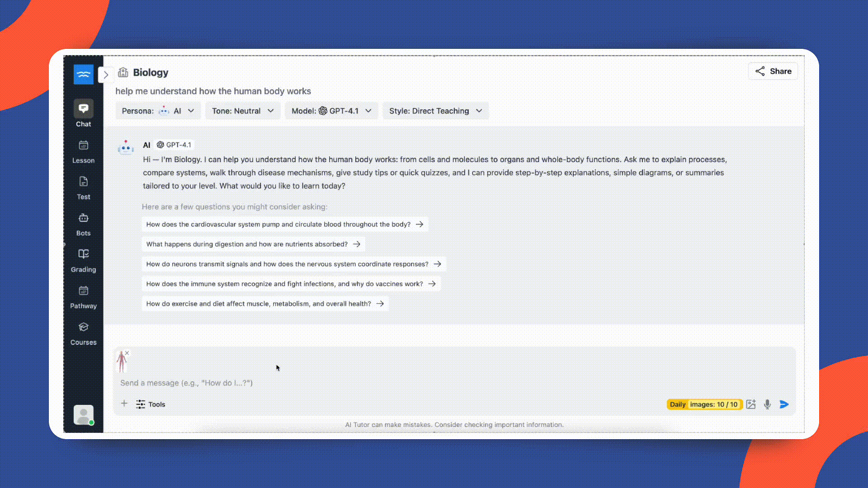
Task: Share this Biology chat
Action: click(773, 71)
